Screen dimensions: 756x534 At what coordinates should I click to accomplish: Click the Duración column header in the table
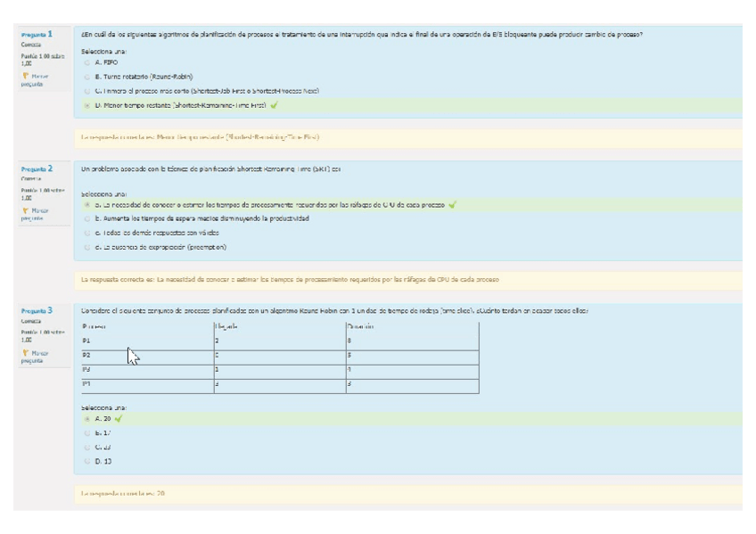[x=360, y=326]
